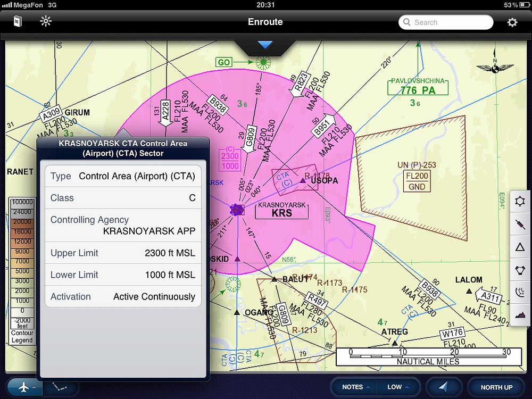Tap the airspace layer icon

520,292
